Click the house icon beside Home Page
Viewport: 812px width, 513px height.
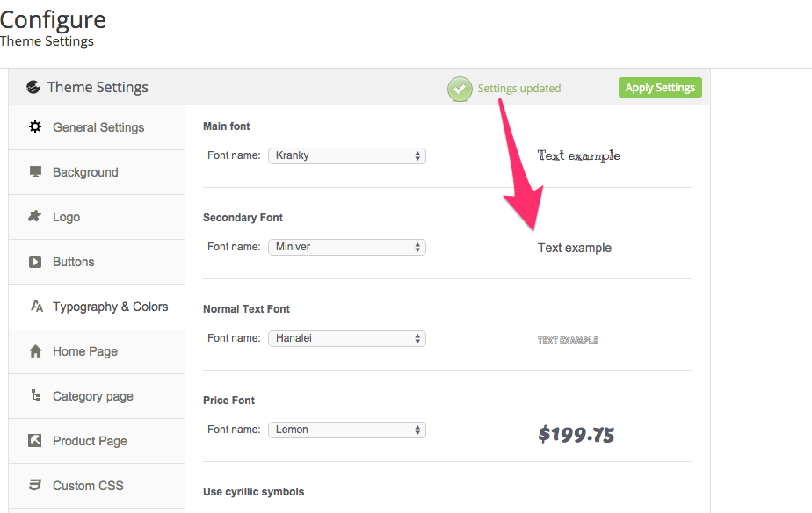[35, 351]
